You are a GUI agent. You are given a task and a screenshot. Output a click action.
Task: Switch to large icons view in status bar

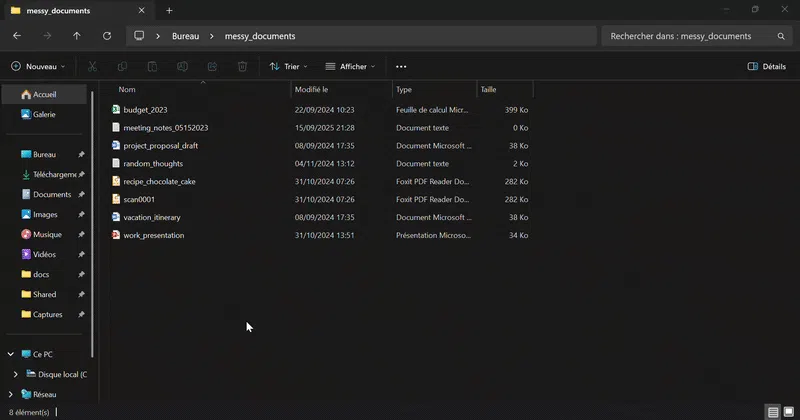click(789, 411)
